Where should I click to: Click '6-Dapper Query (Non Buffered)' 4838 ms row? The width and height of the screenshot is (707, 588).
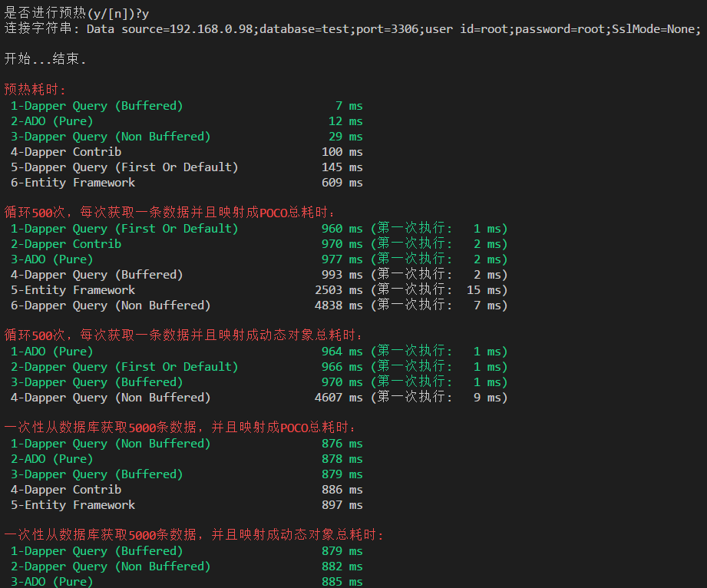click(x=259, y=306)
